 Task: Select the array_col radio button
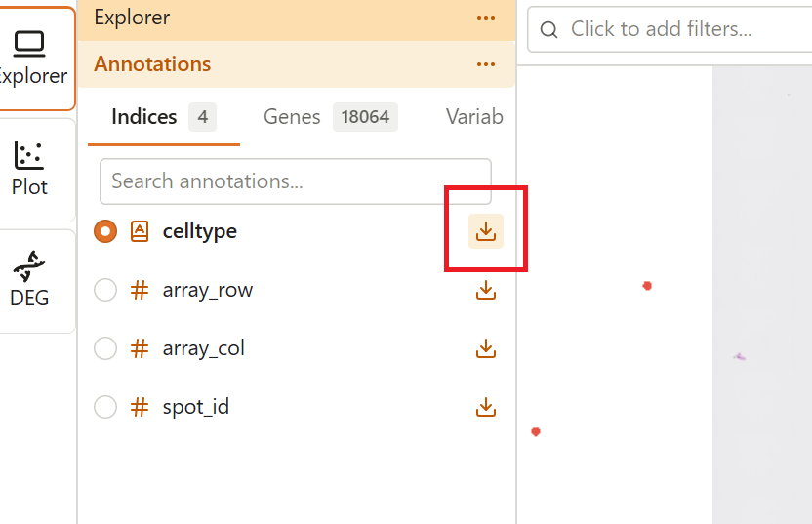coord(105,348)
